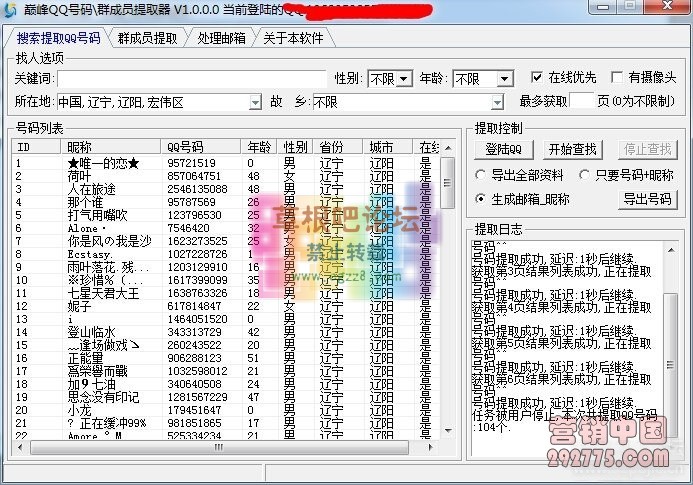Switch to the 搜索提取QQ号码 tab
The image size is (693, 485).
(58, 38)
